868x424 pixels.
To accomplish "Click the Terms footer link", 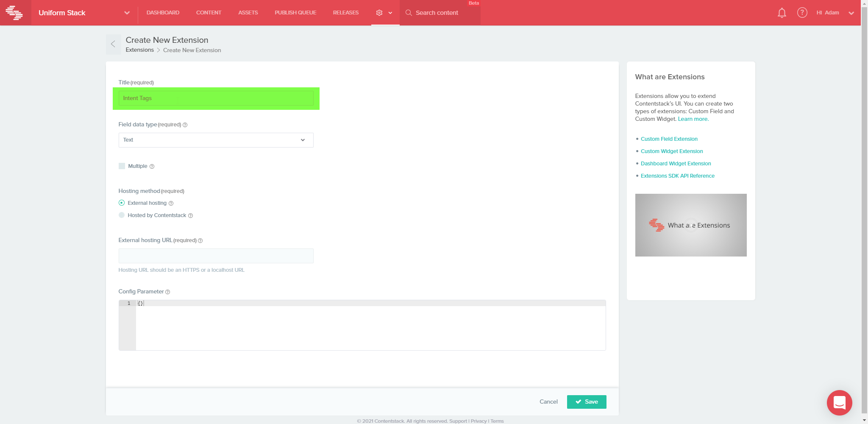I will pos(497,421).
